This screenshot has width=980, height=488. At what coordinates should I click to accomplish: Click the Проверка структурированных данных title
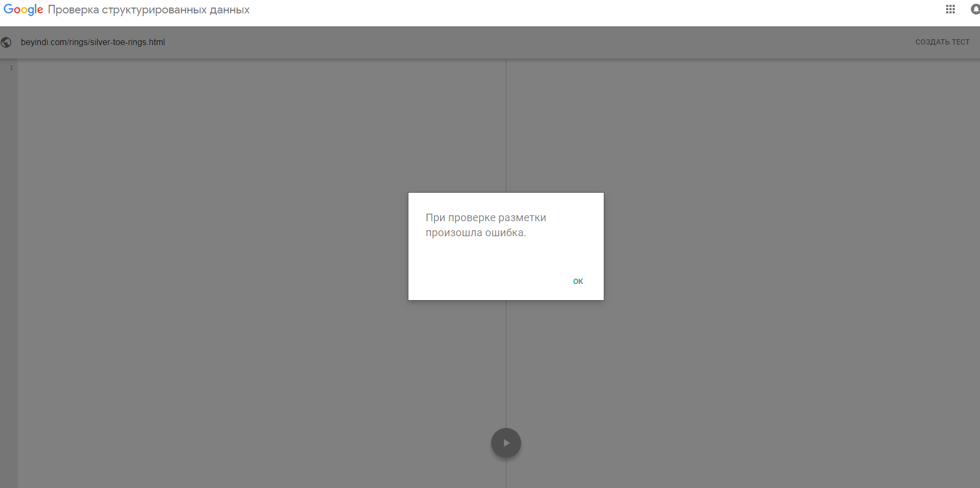pyautogui.click(x=149, y=10)
